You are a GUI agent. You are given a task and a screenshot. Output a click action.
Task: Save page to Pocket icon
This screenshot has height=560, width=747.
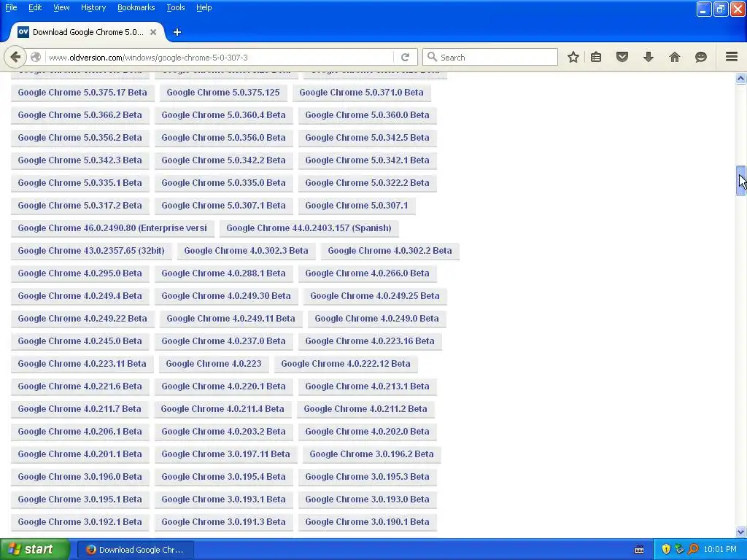tap(622, 57)
